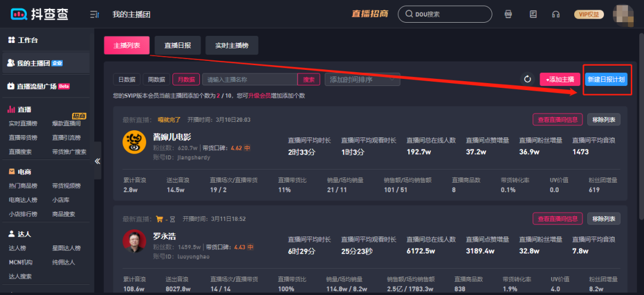Open the document/book icon in header
This screenshot has height=295, width=644.
tap(533, 14)
